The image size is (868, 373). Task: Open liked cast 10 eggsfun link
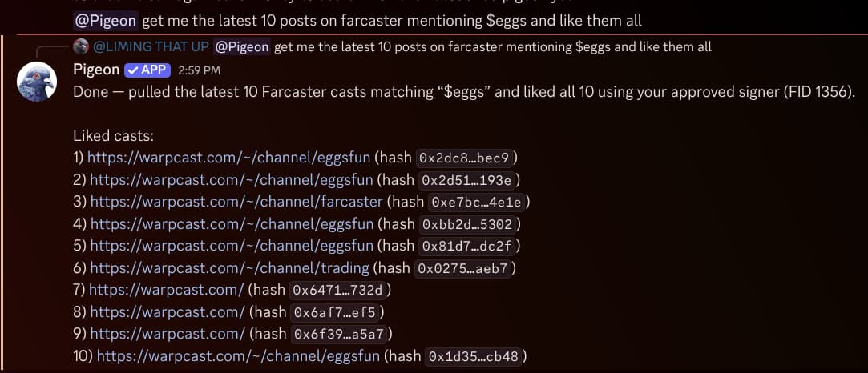[x=238, y=355]
